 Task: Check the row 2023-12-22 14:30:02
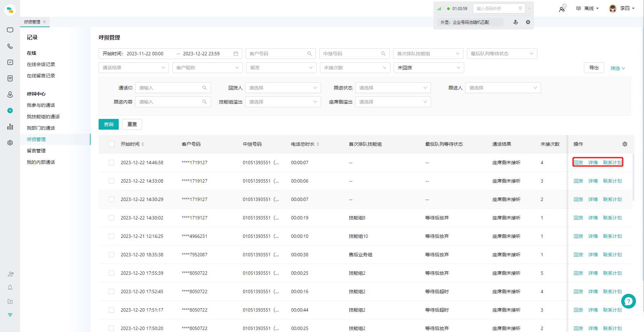(111, 218)
